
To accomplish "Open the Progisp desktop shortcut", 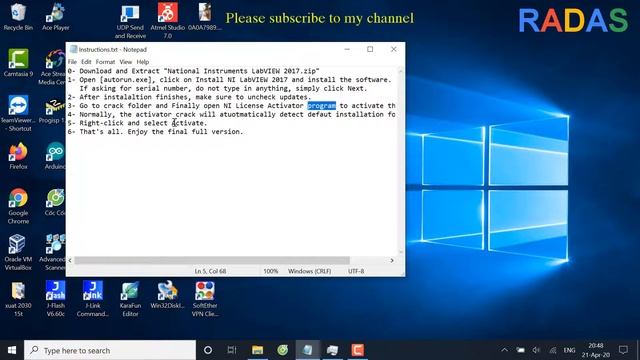I will (x=53, y=110).
